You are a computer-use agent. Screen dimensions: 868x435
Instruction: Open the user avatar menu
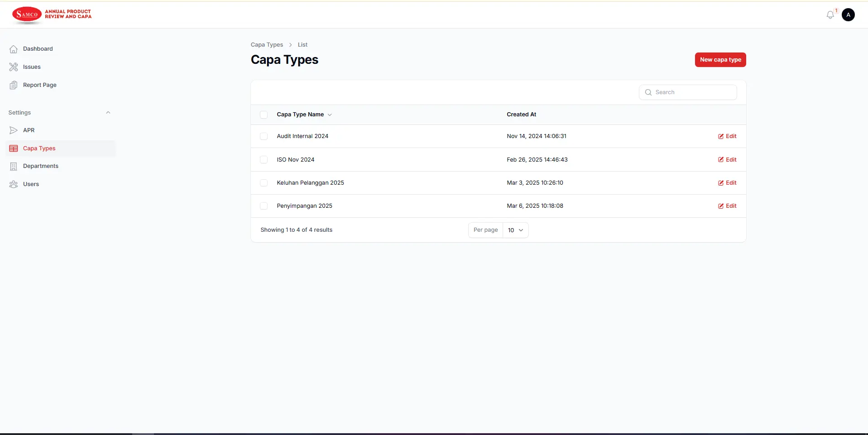tap(848, 14)
